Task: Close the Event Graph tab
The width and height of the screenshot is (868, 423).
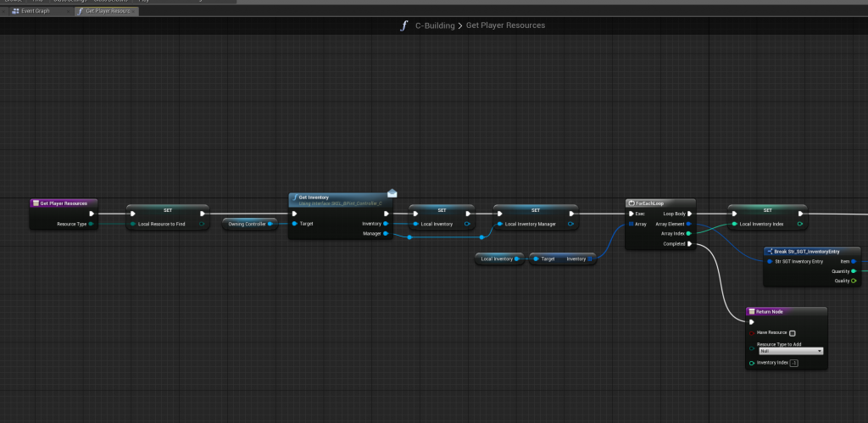Action: 69,11
